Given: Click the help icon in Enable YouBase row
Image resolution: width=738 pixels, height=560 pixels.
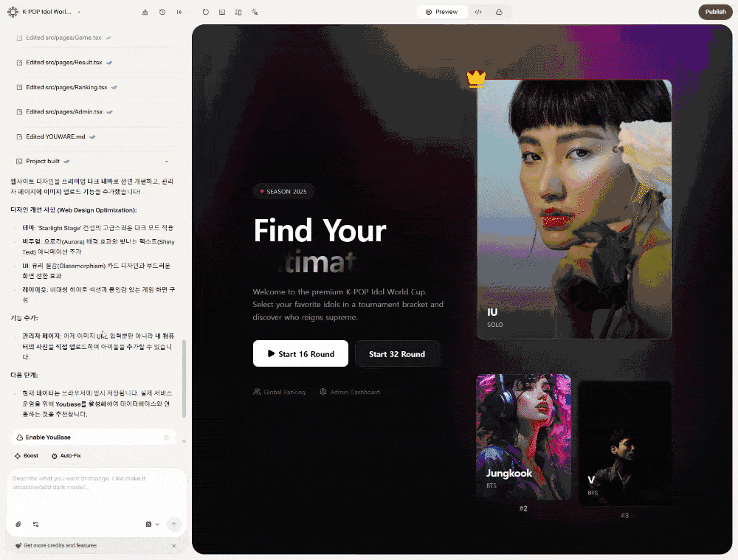Looking at the screenshot, I should pos(166,438).
